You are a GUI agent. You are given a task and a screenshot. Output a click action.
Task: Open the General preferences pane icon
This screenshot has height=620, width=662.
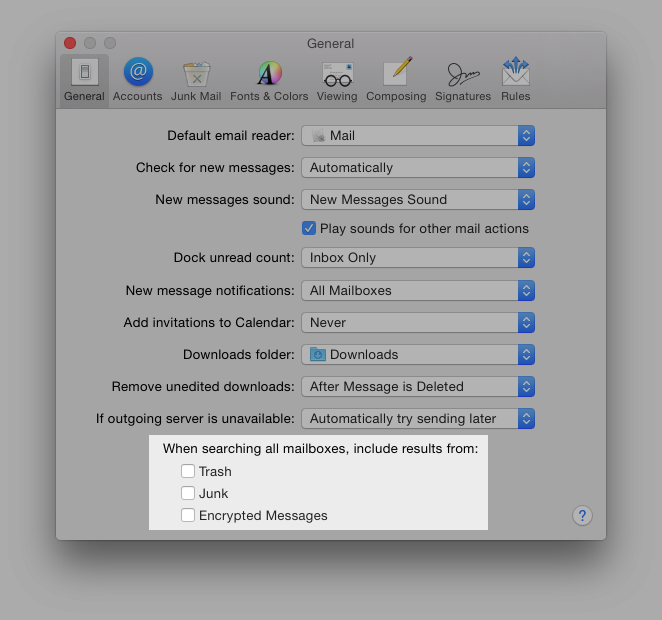coord(84,80)
